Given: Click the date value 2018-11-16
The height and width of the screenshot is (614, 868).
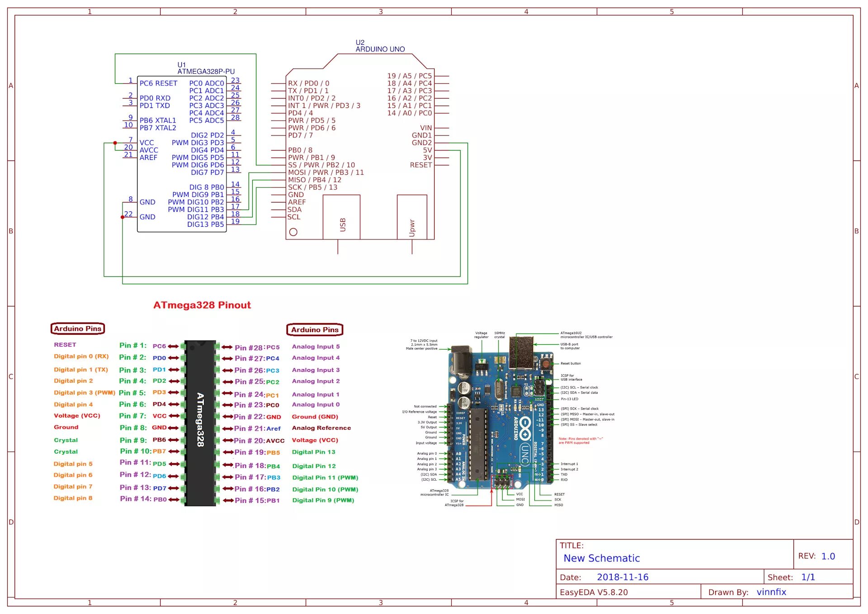Looking at the screenshot, I should pyautogui.click(x=623, y=577).
